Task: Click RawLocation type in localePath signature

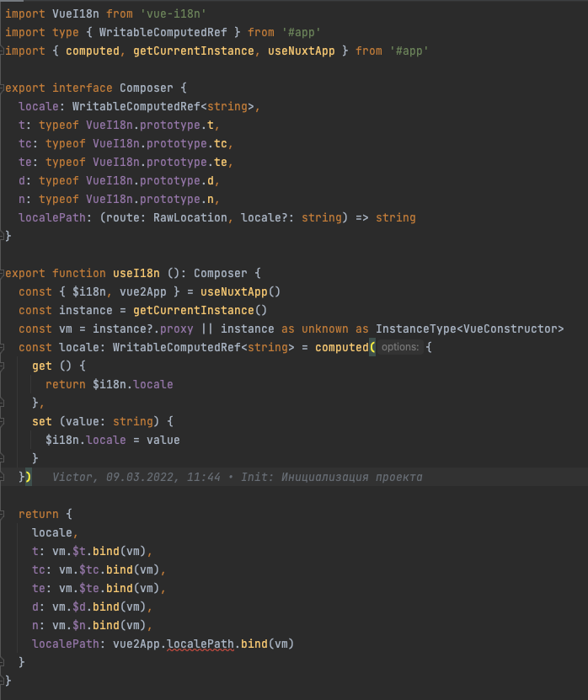Action: click(x=190, y=217)
